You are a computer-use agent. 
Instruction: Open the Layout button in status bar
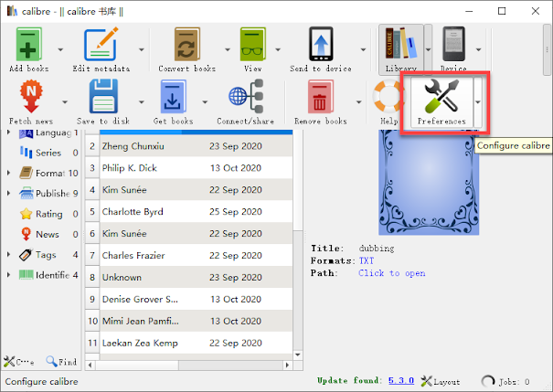click(441, 381)
